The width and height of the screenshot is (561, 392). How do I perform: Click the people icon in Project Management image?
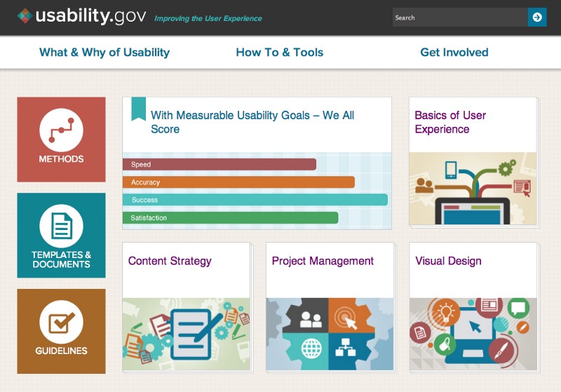click(x=310, y=319)
